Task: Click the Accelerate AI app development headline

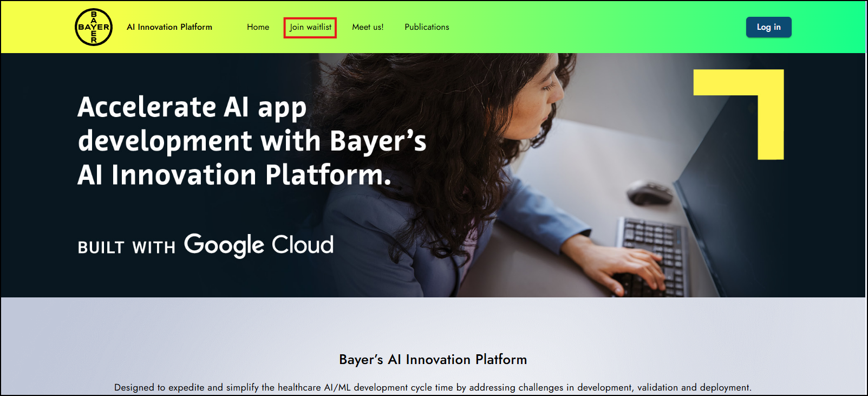Action: (252, 141)
